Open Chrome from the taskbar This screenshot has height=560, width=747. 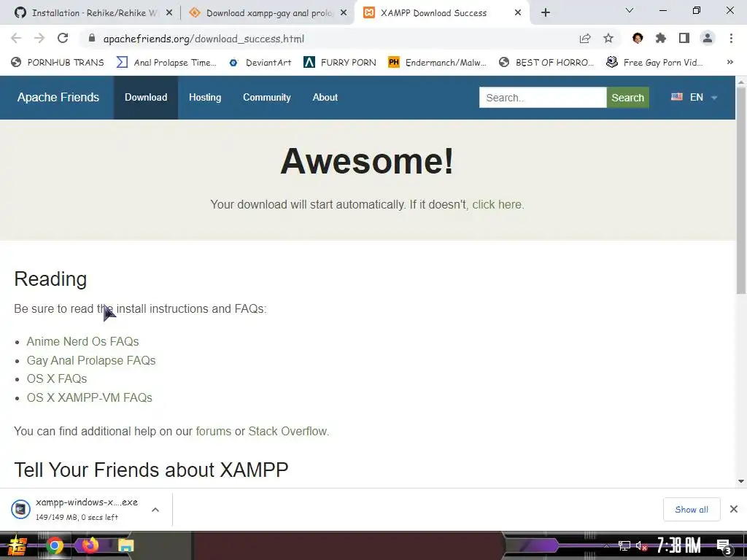coord(54,545)
